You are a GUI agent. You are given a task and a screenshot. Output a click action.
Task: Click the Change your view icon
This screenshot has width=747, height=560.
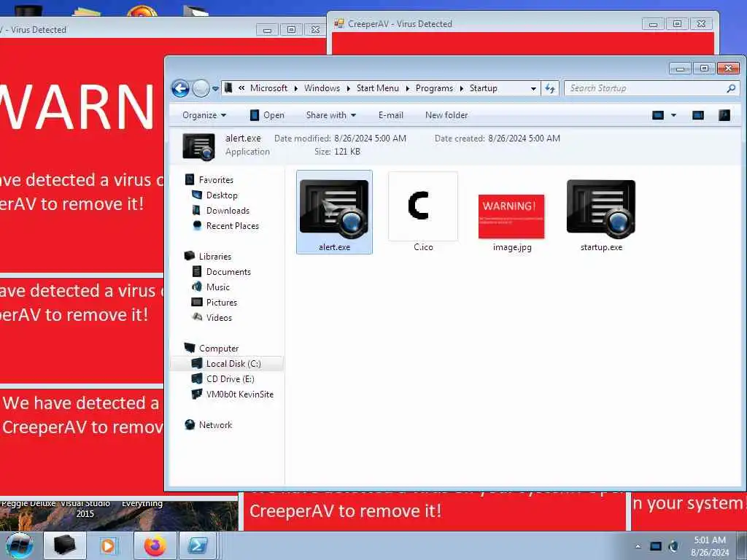point(658,115)
